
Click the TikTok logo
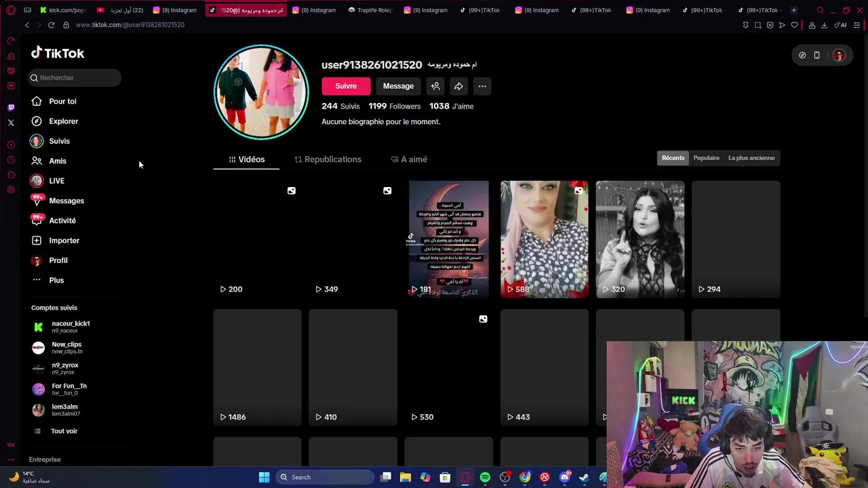coord(58,53)
